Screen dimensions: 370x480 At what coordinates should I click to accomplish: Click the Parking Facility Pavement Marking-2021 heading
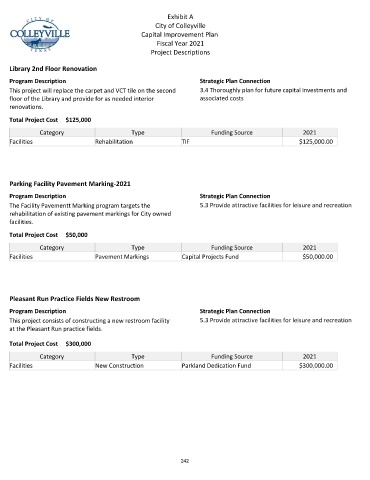pos(70,184)
